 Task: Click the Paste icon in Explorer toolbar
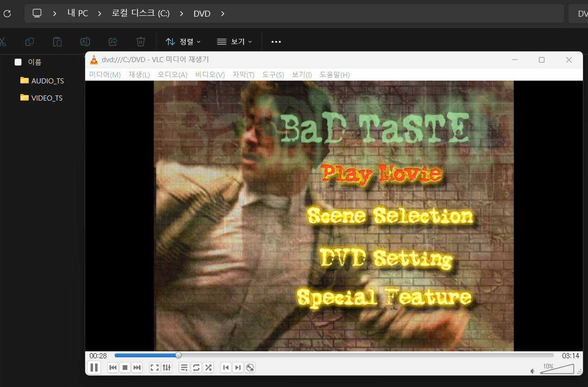coord(57,42)
